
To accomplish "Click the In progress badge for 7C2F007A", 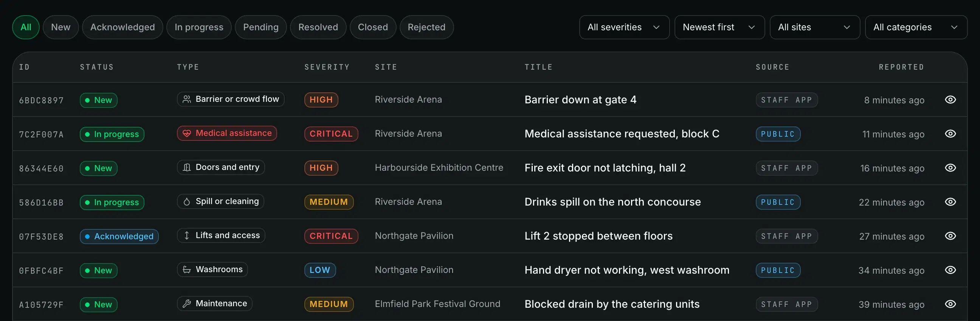I will 112,134.
